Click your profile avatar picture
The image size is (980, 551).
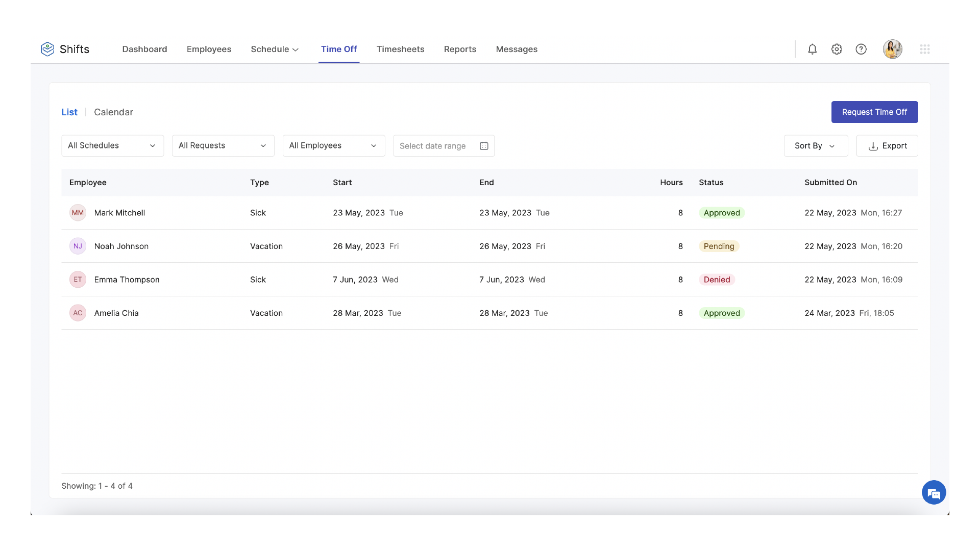click(892, 49)
